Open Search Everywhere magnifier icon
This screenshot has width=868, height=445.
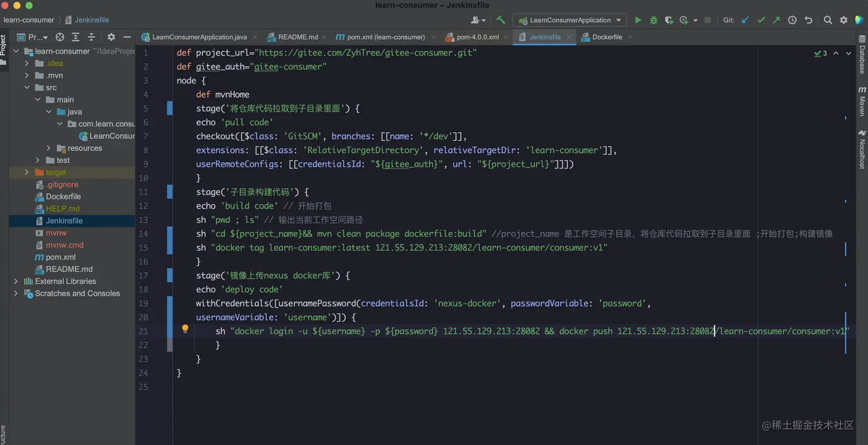click(x=828, y=20)
